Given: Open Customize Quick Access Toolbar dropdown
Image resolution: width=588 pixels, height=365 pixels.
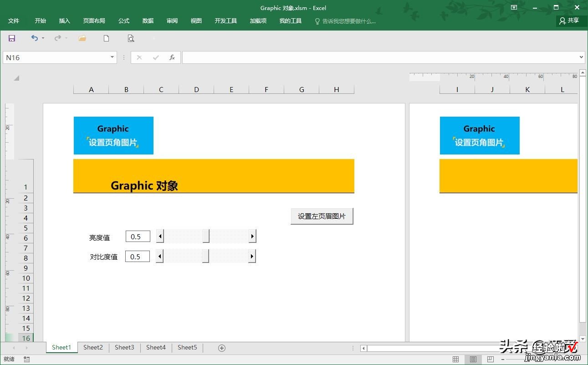Looking at the screenshot, I should [154, 38].
